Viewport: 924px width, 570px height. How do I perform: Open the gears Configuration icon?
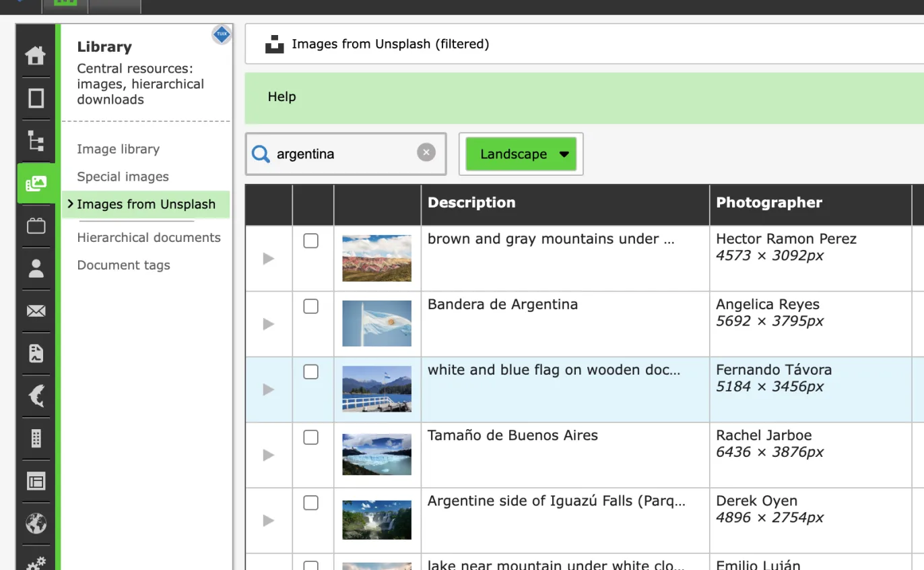pyautogui.click(x=36, y=563)
